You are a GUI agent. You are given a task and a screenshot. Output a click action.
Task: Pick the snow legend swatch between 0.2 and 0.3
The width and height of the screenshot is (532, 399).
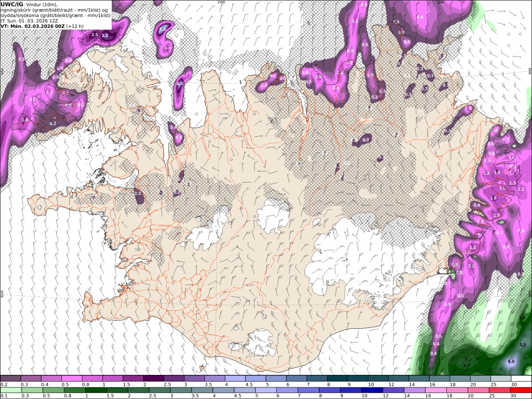click(x=10, y=379)
